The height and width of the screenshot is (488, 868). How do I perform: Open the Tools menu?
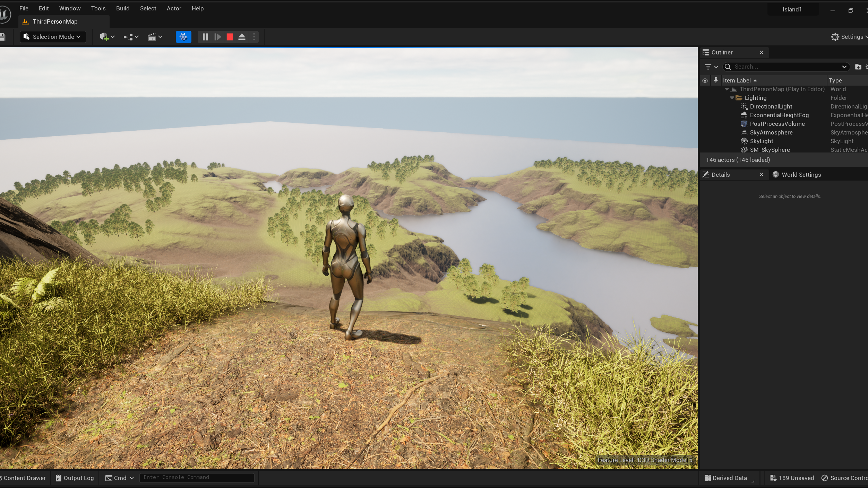[x=98, y=8]
